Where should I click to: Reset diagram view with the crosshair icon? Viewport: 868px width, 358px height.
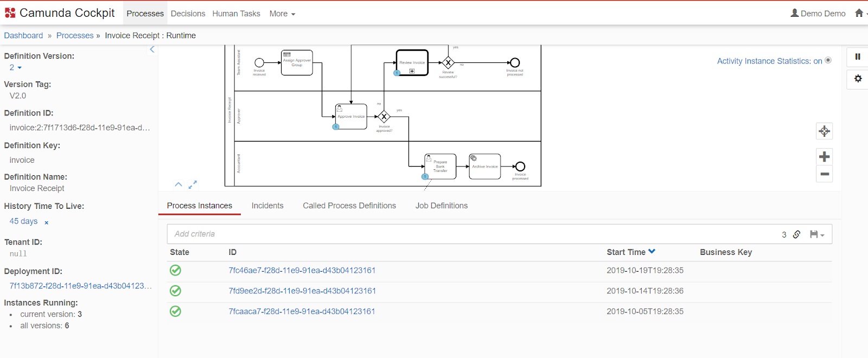[x=824, y=131]
